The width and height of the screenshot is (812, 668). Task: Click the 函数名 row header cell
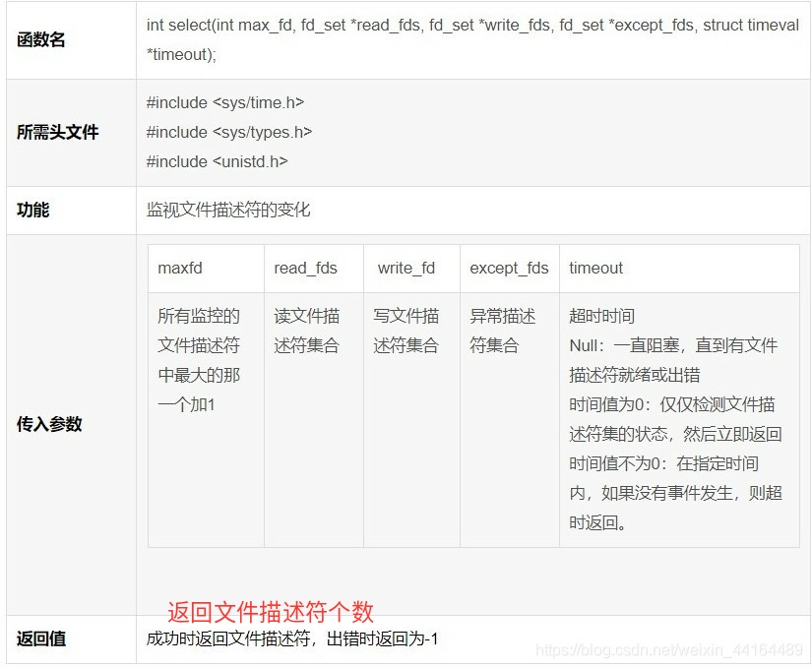coord(43,39)
